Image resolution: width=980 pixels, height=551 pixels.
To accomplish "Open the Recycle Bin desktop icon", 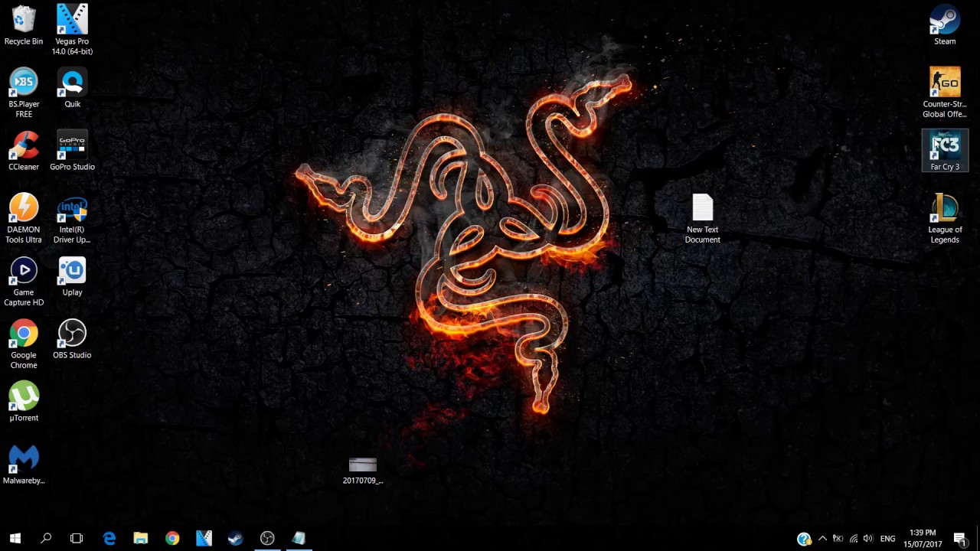I will [24, 25].
